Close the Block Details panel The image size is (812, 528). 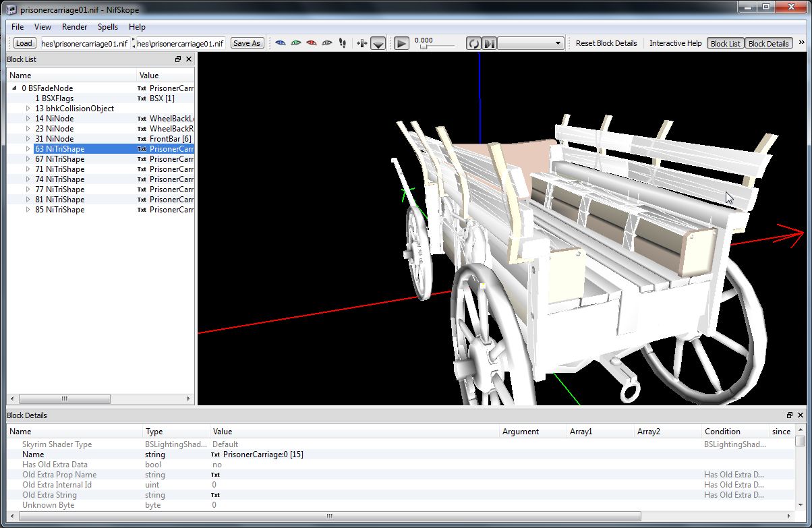point(801,415)
